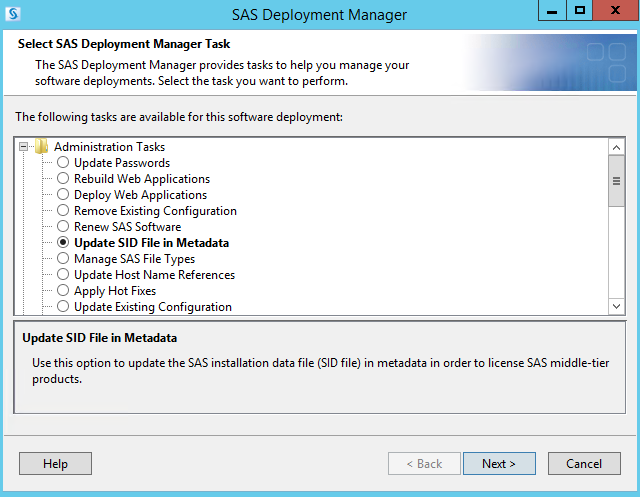Select the Deploy Web Applications radio button
This screenshot has height=497, width=640.
(64, 195)
